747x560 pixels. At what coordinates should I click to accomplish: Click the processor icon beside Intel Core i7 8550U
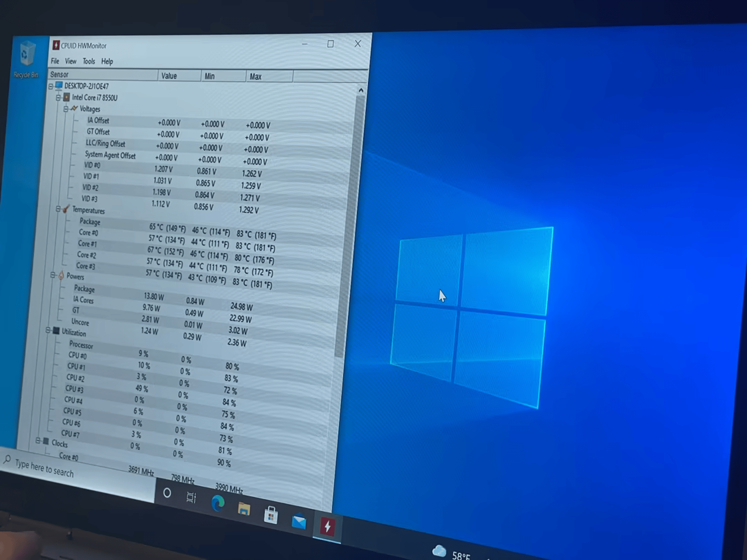tap(67, 97)
